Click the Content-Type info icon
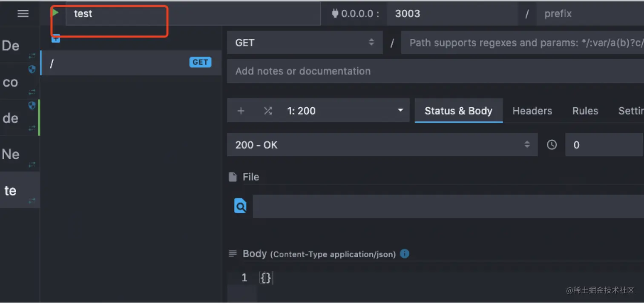 tap(405, 253)
